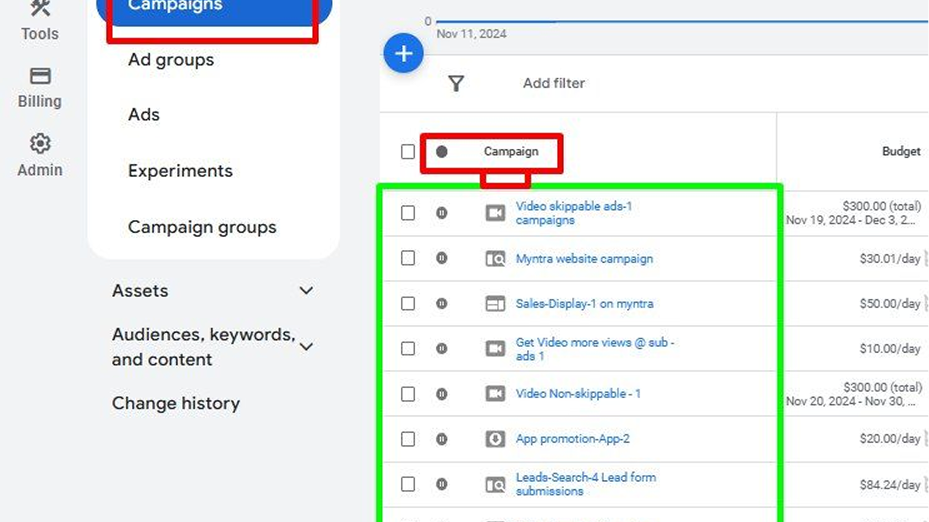This screenshot has height=522, width=929.
Task: Click paused status icon for Myntra website campaign
Action: tap(441, 258)
